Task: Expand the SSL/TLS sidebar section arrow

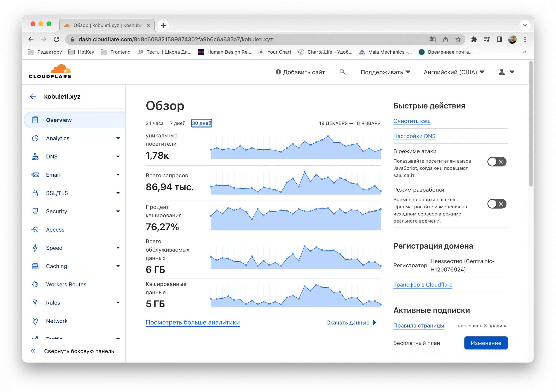Action: [x=118, y=193]
